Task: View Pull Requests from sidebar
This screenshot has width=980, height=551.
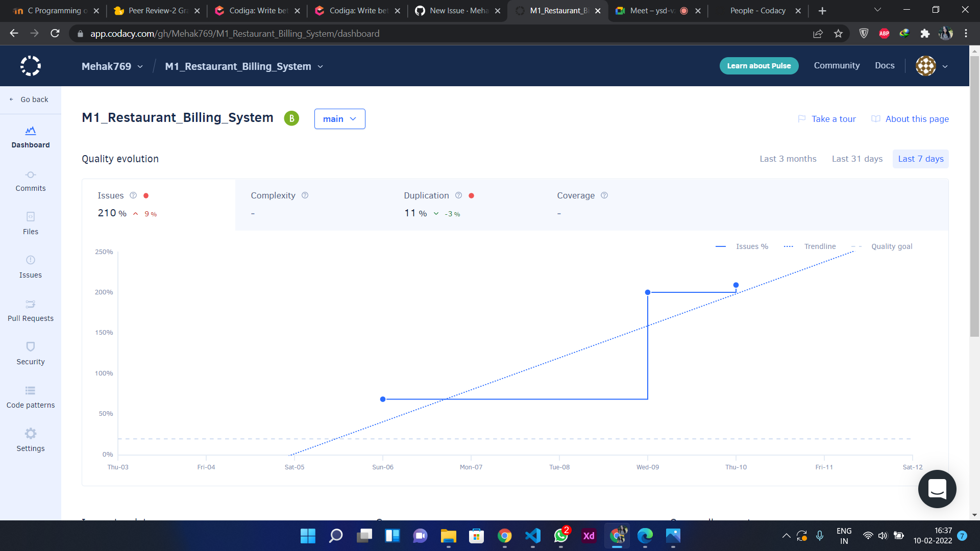Action: click(x=31, y=311)
